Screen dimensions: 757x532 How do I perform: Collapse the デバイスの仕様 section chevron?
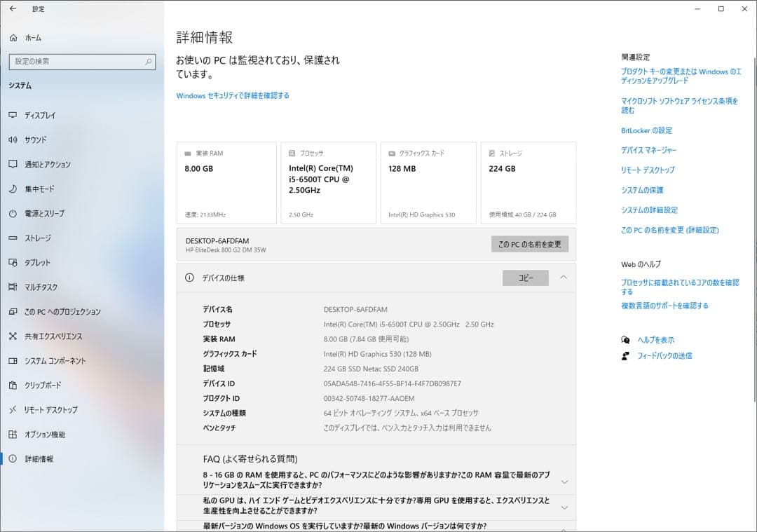point(564,278)
